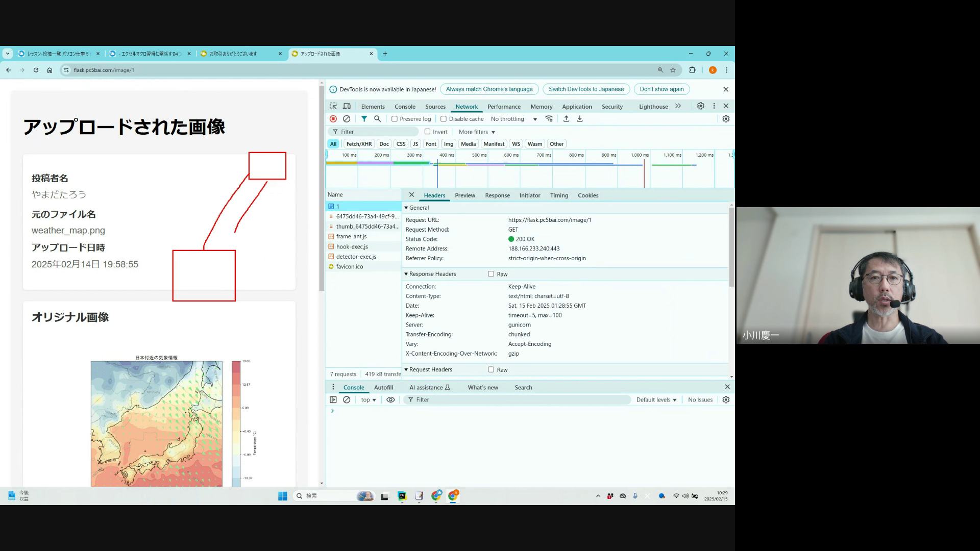Click the export HAR download icon
Screen dimensions: 980x551
point(580,119)
